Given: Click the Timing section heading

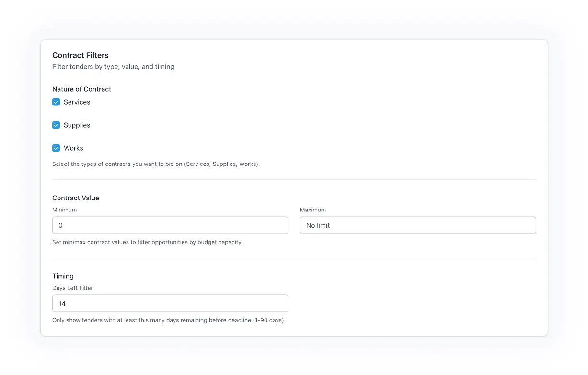Looking at the screenshot, I should (x=63, y=276).
